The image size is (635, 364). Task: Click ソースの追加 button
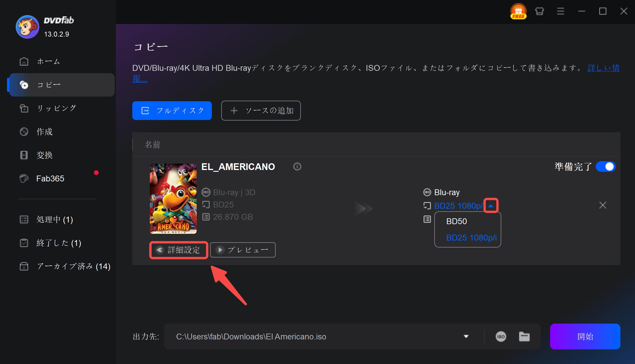coord(261,111)
